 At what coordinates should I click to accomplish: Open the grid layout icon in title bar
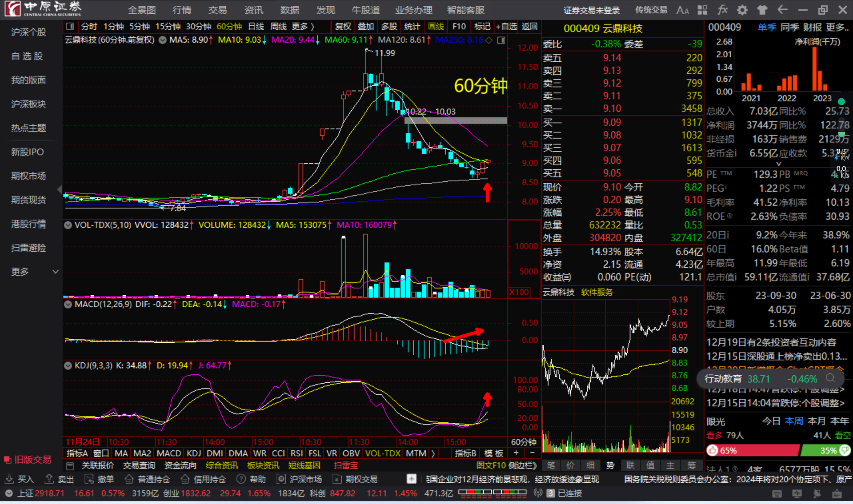702,10
